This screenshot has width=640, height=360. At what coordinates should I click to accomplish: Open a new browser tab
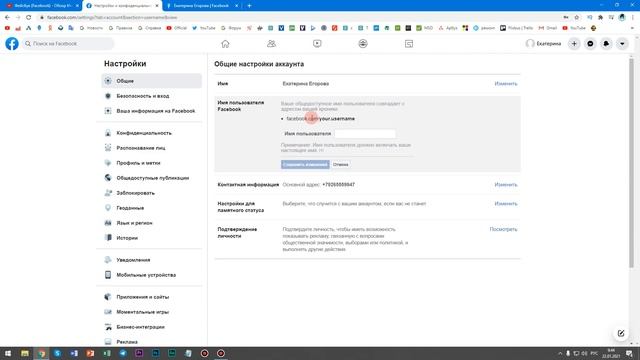click(249, 6)
